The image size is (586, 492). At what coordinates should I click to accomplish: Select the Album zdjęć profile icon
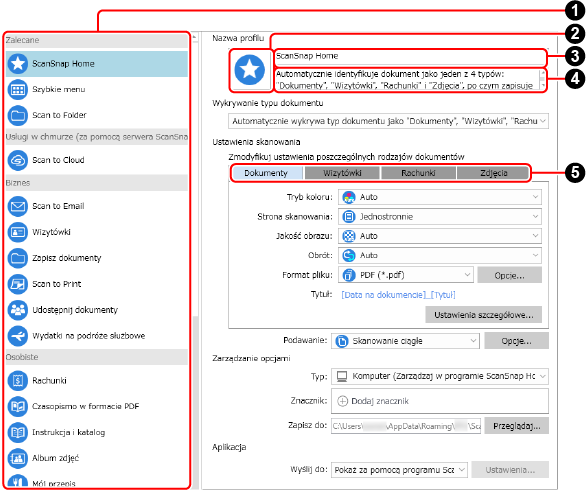click(x=18, y=458)
